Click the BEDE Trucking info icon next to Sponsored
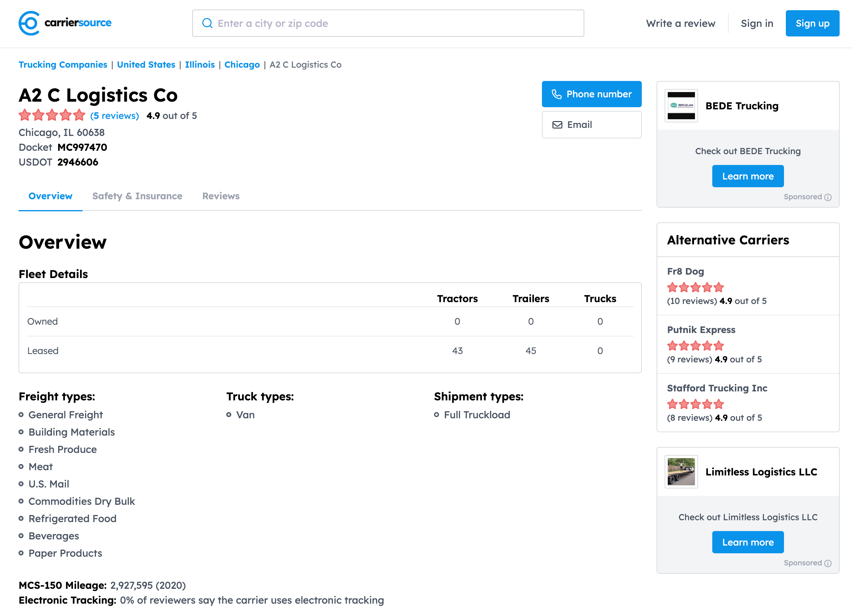The image size is (852, 616). point(828,197)
